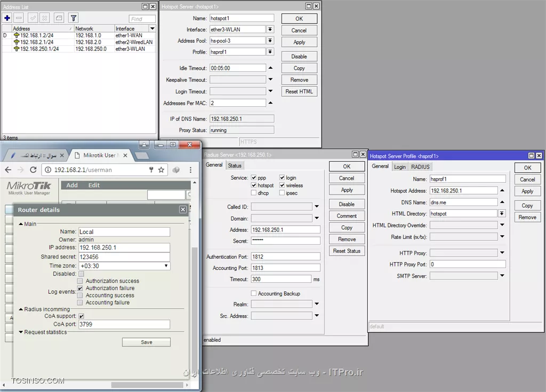Screen dimensions: 546x392
Task: View site info icon in address bar
Action: pyautogui.click(x=47, y=170)
